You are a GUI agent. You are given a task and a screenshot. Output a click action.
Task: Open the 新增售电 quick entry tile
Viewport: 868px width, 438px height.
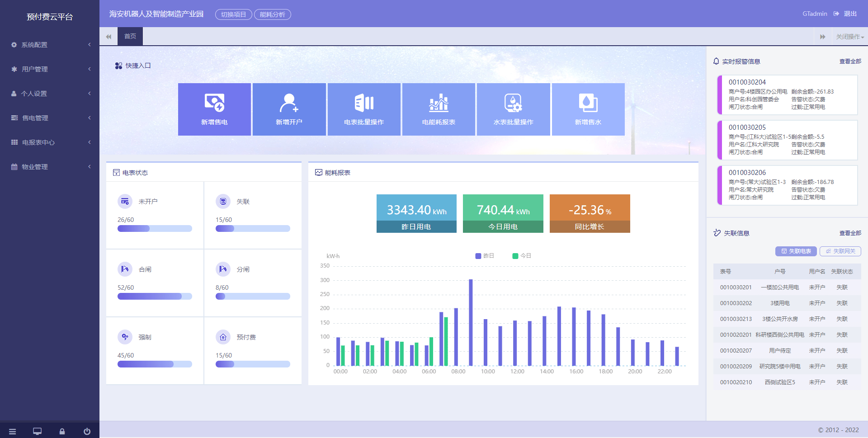coord(214,109)
